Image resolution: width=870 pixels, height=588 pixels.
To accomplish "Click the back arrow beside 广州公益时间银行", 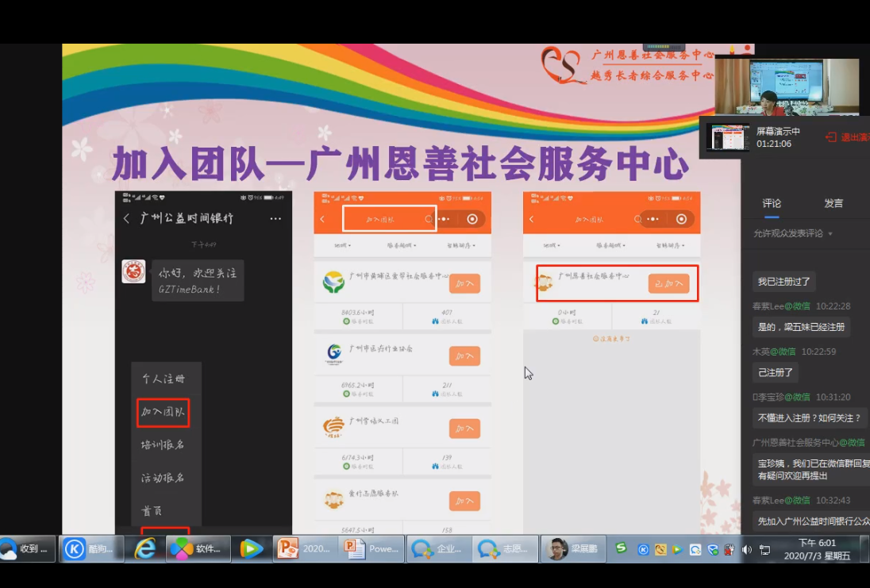I will click(126, 218).
